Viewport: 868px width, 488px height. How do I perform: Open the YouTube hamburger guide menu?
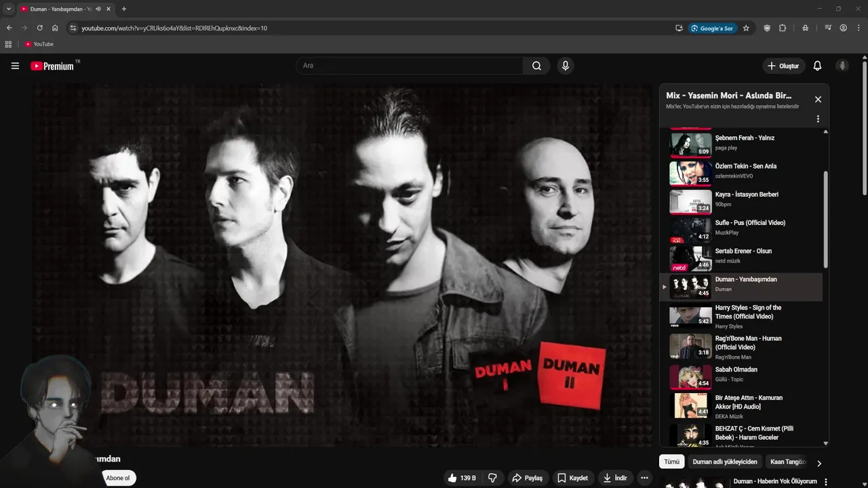15,66
